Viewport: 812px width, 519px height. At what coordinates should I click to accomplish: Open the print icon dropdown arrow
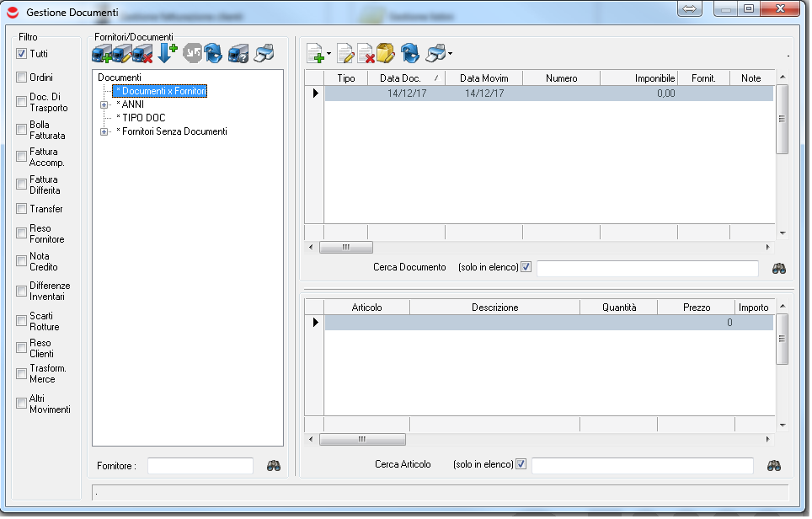coord(451,55)
